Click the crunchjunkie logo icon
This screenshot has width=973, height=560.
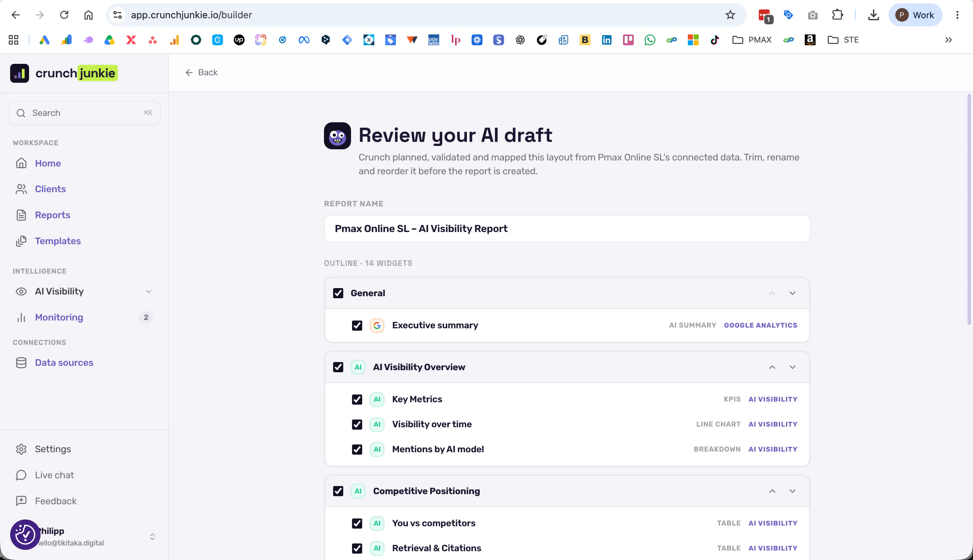coord(19,73)
